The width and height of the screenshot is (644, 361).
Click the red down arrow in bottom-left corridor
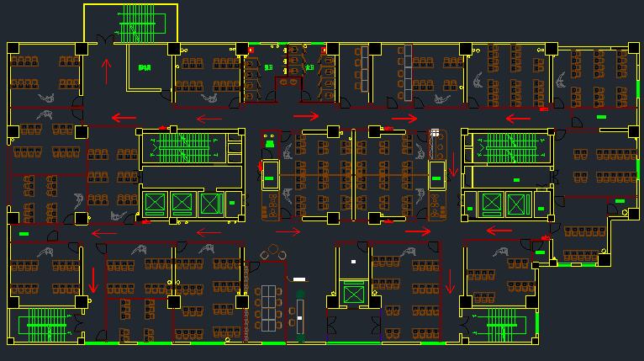(x=93, y=280)
